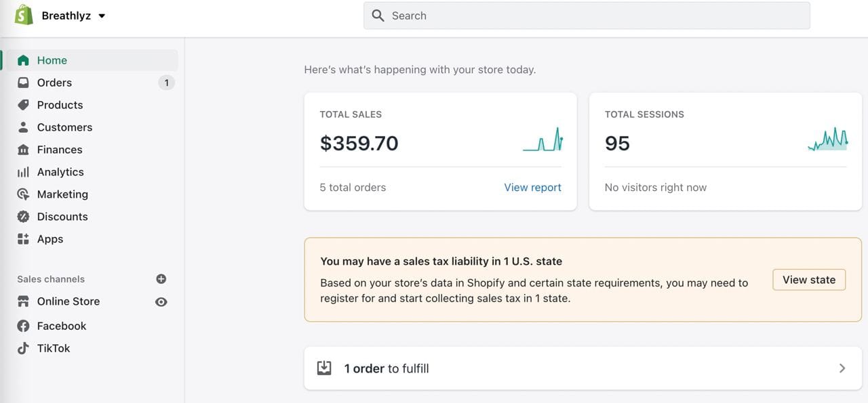Image resolution: width=868 pixels, height=403 pixels.
Task: Click the Products tag icon
Action: click(x=23, y=105)
